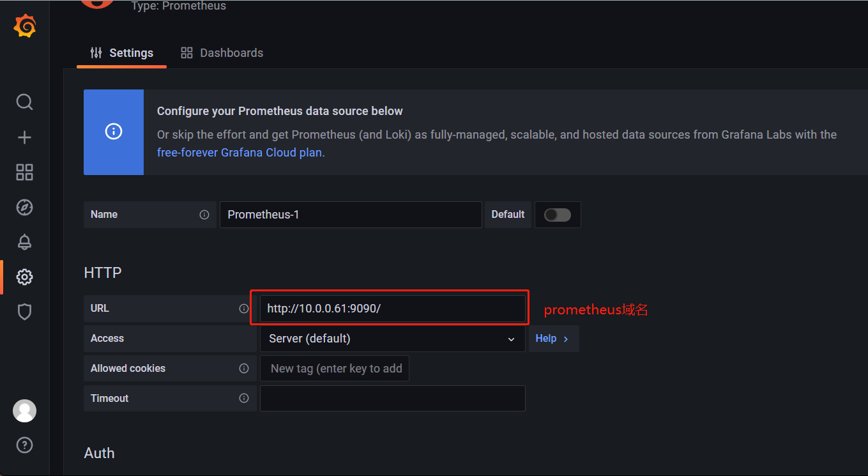Open the Explore compass icon

(x=24, y=207)
